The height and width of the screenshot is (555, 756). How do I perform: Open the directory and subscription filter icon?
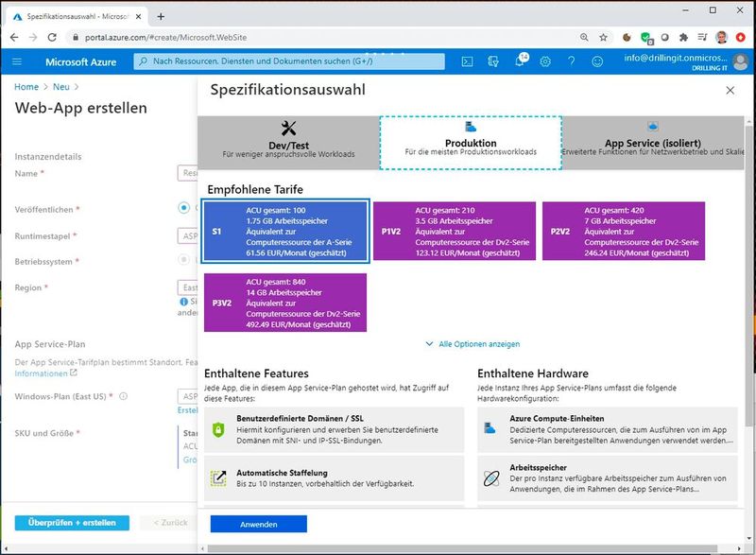tap(492, 61)
